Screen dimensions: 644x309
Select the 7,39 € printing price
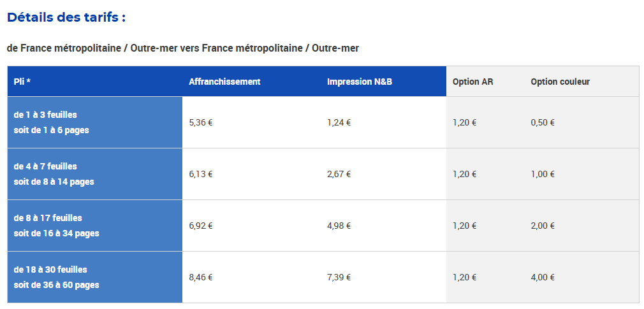339,277
